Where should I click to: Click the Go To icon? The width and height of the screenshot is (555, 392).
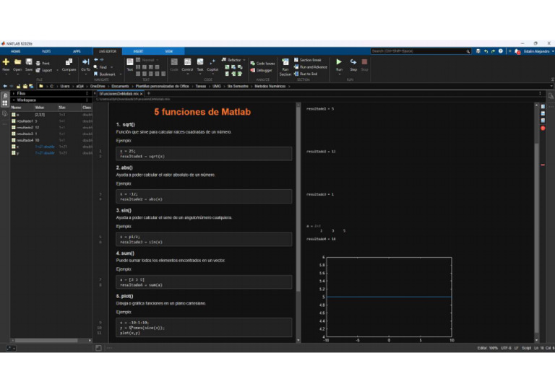(85, 62)
